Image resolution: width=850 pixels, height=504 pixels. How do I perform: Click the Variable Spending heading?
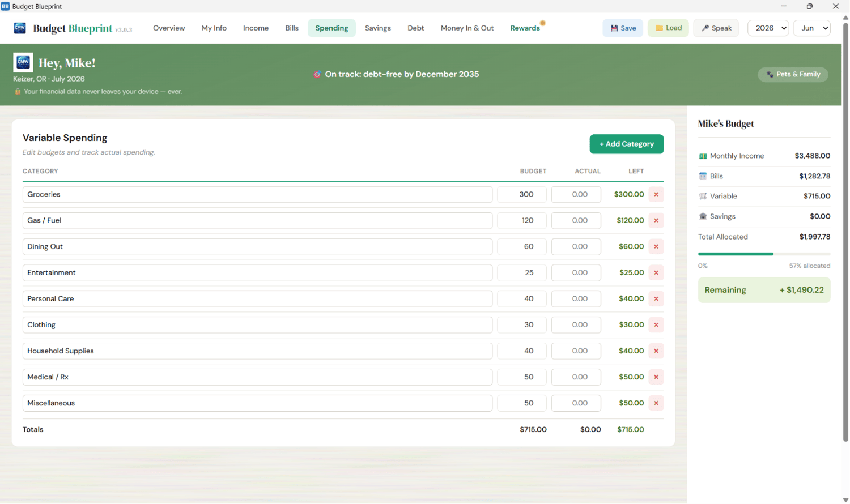[65, 138]
